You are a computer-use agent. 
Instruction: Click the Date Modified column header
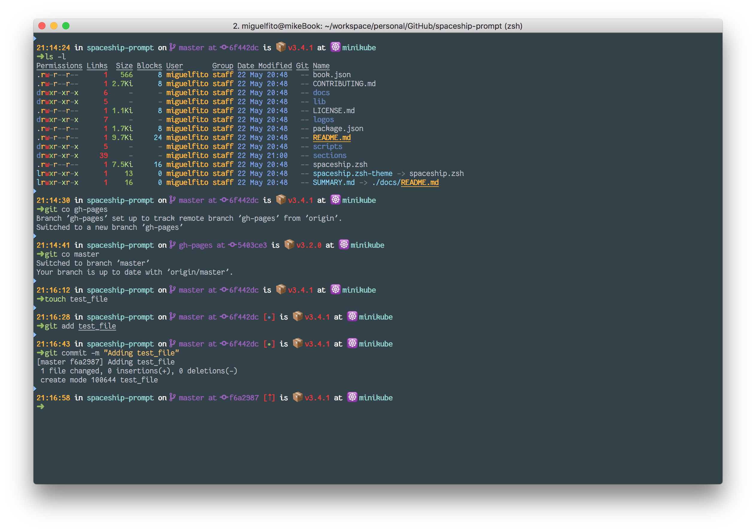coord(264,66)
